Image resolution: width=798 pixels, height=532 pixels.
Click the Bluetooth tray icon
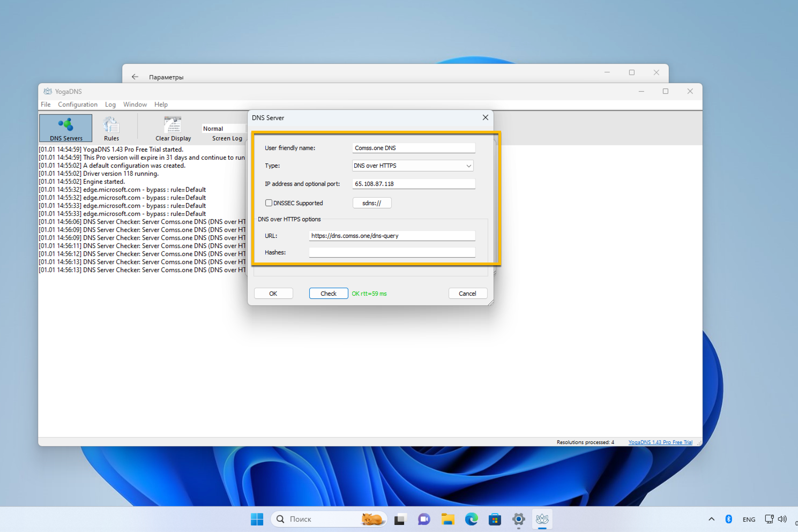coord(728,519)
